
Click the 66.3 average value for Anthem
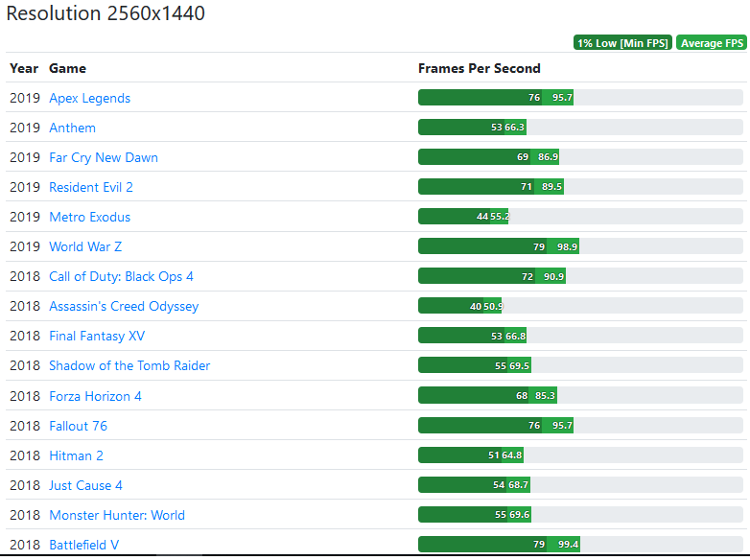coord(515,128)
